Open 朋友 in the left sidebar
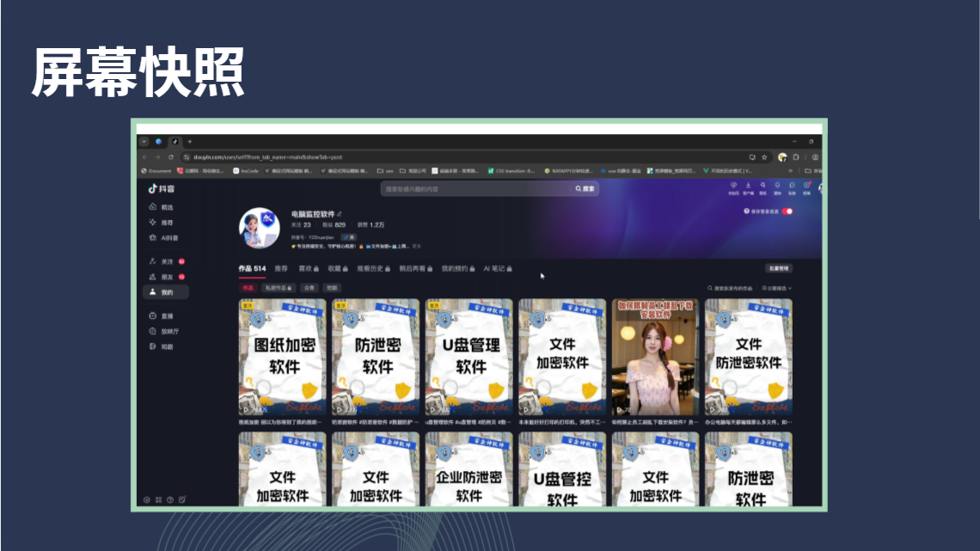980x551 pixels. (166, 277)
